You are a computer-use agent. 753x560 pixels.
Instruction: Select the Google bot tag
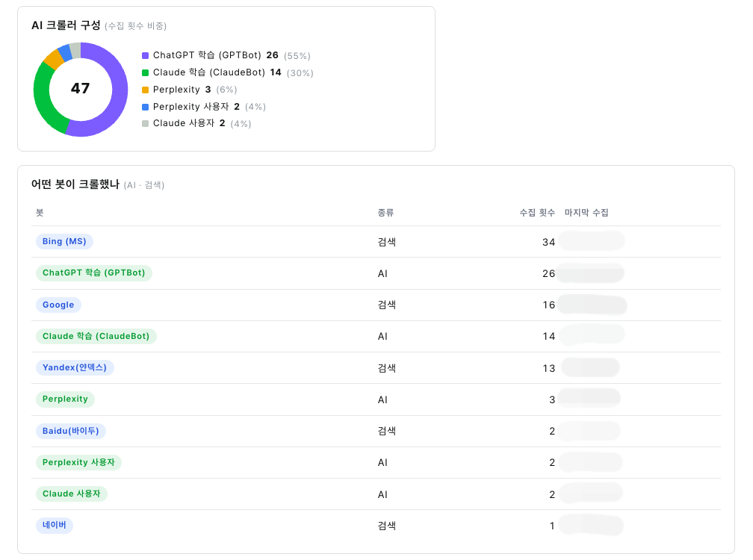tap(58, 305)
